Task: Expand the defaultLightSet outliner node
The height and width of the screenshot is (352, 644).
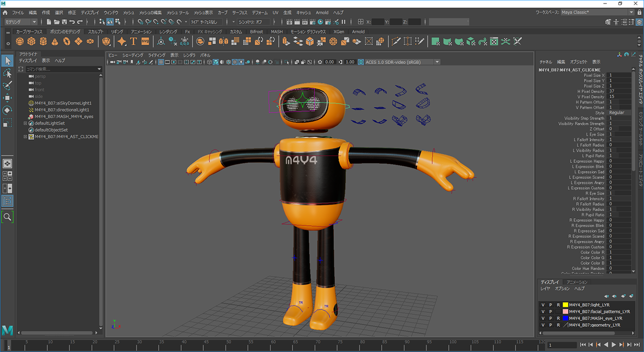Action: coord(25,123)
